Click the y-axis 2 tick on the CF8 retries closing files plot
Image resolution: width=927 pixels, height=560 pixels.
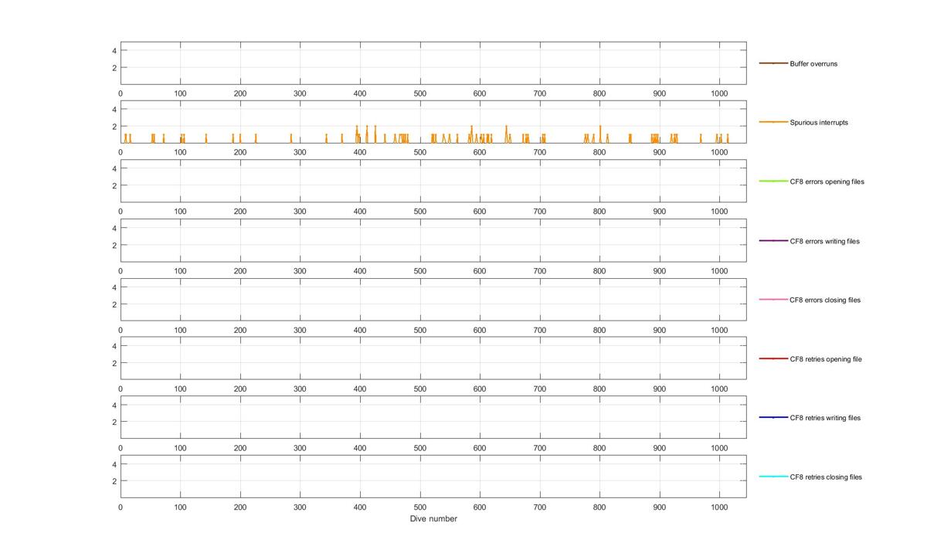(114, 480)
